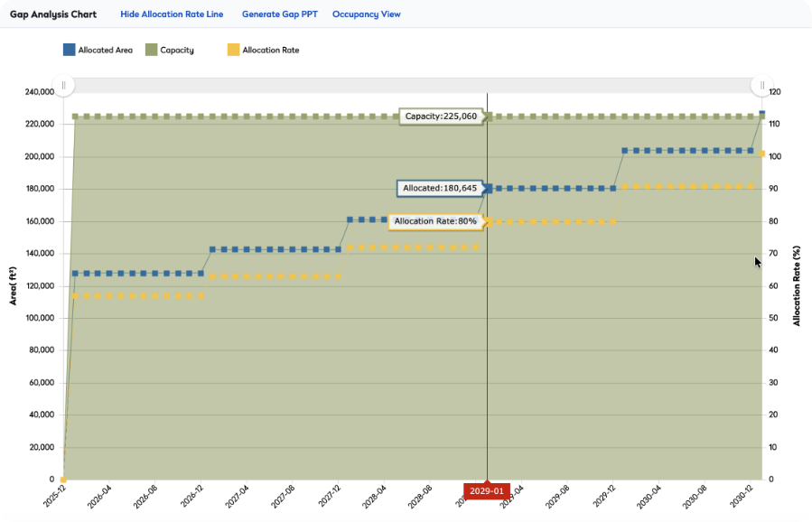The image size is (812, 522).
Task: Select the Allocated Area point at 2029-01
Action: coord(488,189)
